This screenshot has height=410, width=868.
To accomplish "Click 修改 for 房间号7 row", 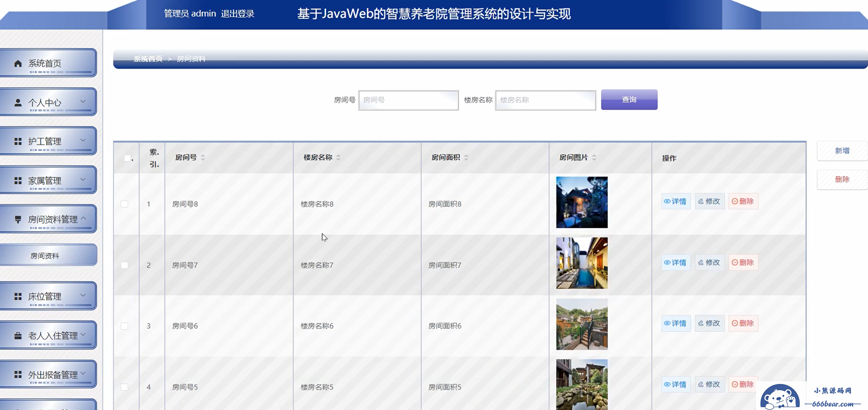I will point(710,262).
